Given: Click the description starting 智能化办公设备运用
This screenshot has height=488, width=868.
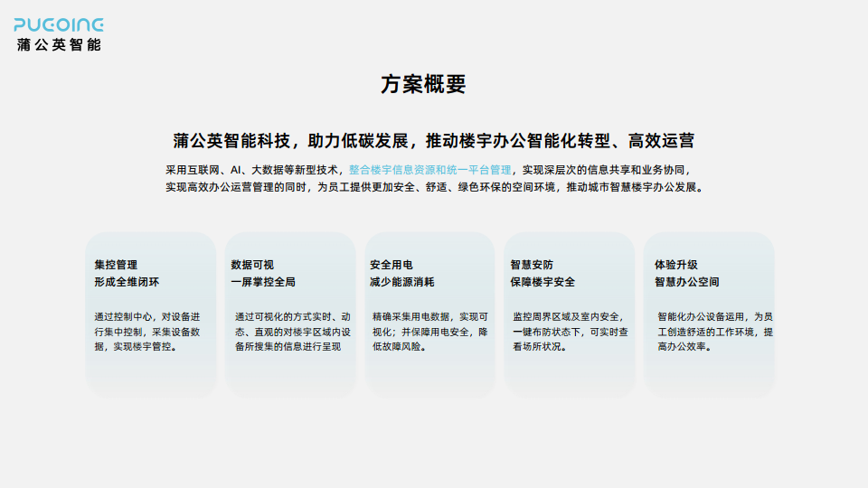Looking at the screenshot, I should coord(715,332).
